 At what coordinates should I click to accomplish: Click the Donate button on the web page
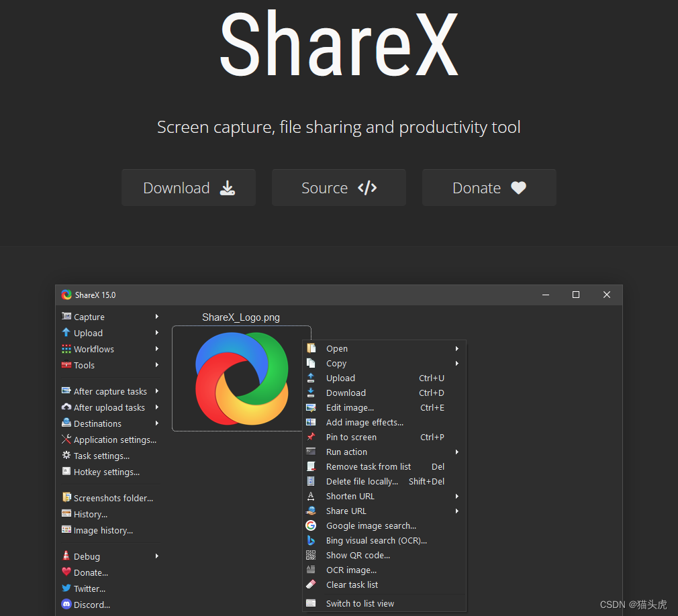(x=489, y=188)
